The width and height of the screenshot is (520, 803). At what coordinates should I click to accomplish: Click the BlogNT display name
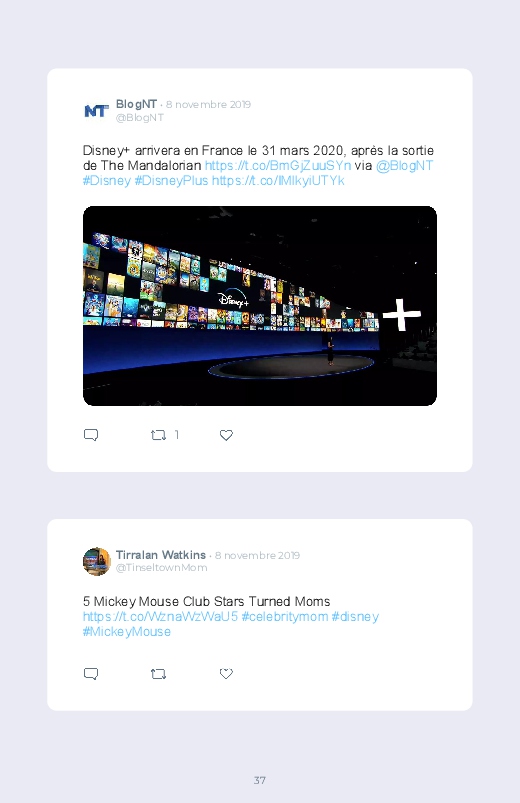tap(136, 104)
